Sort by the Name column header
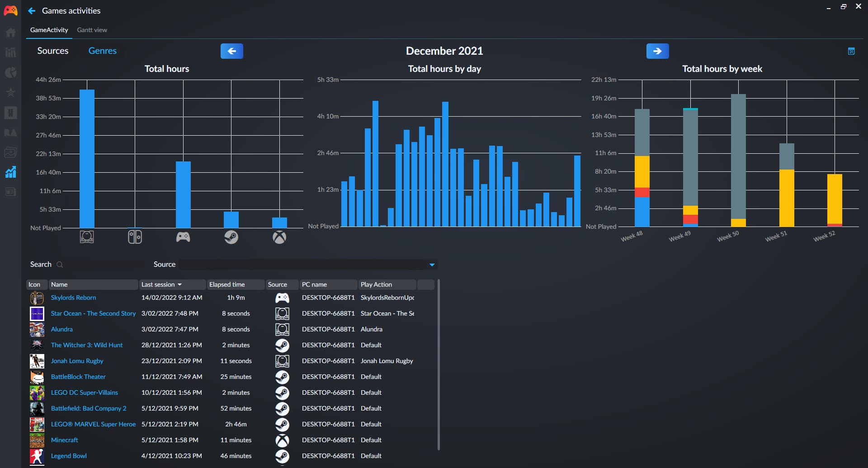868x468 pixels. [93, 284]
